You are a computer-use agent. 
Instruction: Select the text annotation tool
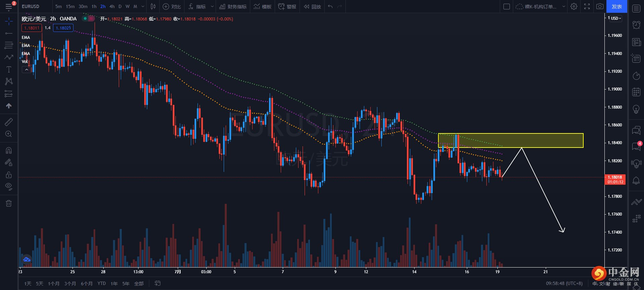point(9,69)
